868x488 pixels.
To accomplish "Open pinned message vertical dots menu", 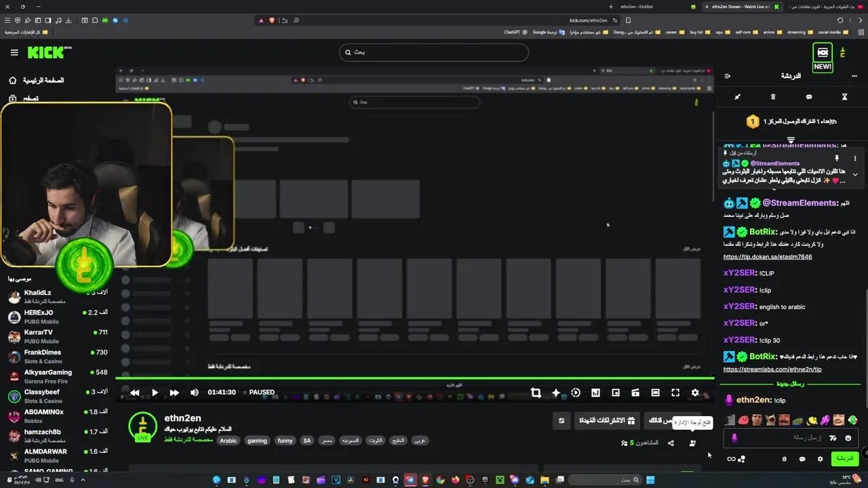I will (x=855, y=158).
